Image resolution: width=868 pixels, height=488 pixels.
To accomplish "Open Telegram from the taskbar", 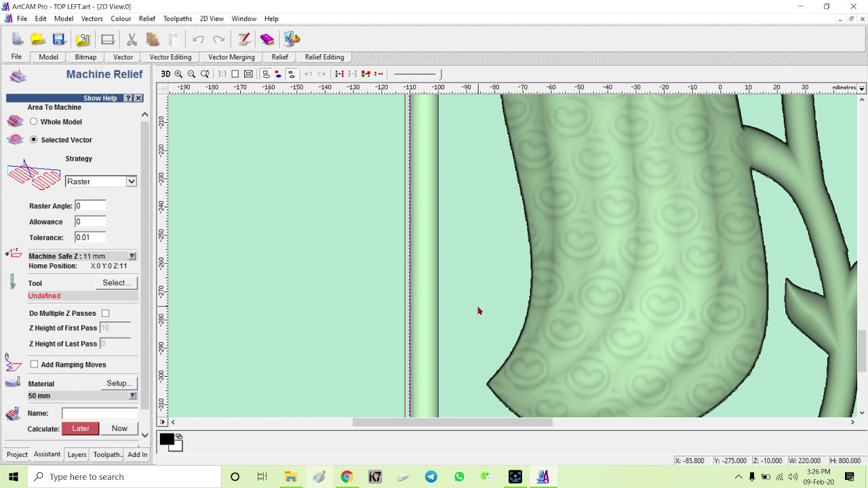I will [431, 476].
